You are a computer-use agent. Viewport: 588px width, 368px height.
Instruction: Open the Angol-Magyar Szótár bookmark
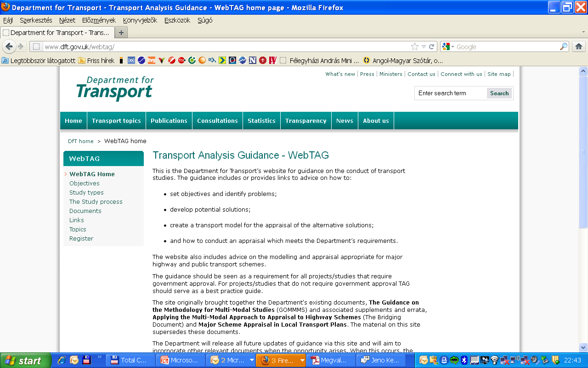(x=403, y=60)
